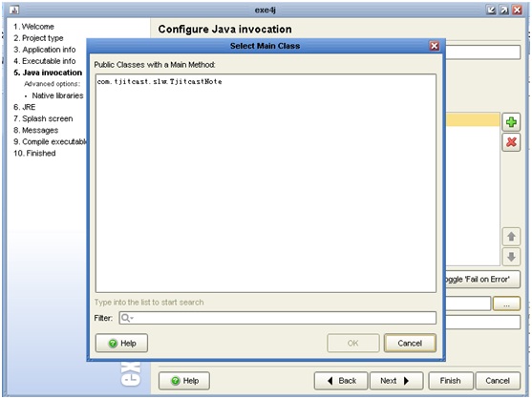Open the Application info step

click(x=45, y=50)
